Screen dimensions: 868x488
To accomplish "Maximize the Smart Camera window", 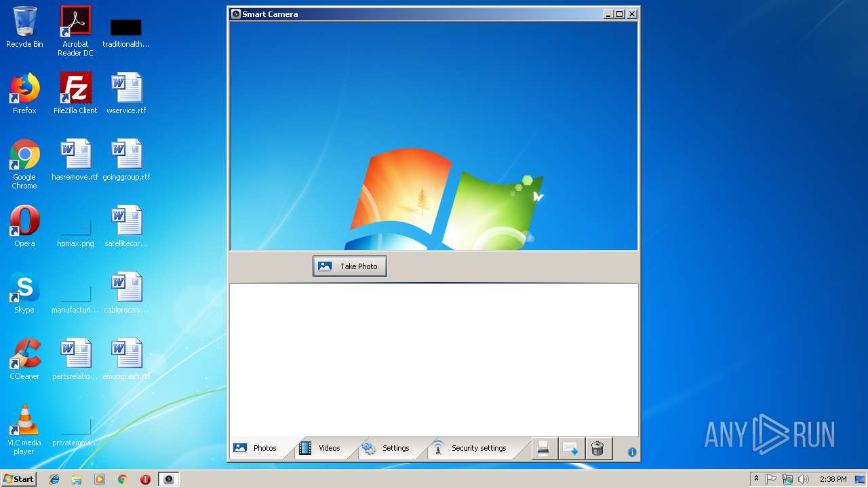I will coord(619,14).
